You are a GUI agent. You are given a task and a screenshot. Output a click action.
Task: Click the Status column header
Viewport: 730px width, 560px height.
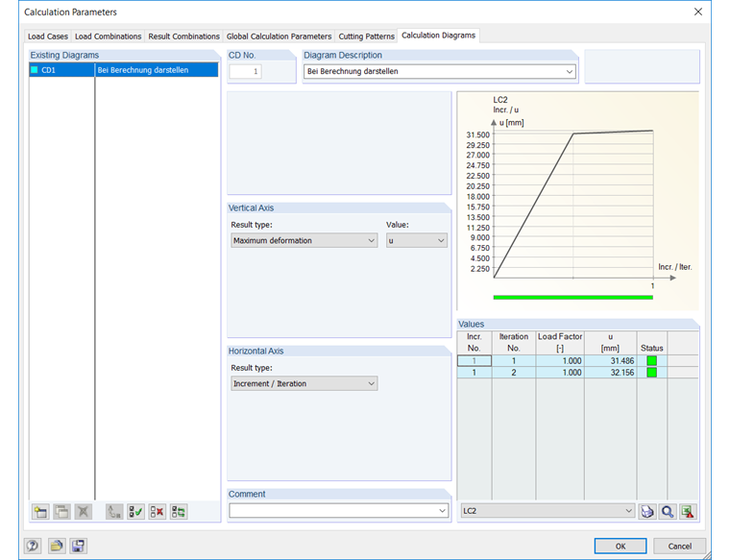652,342
